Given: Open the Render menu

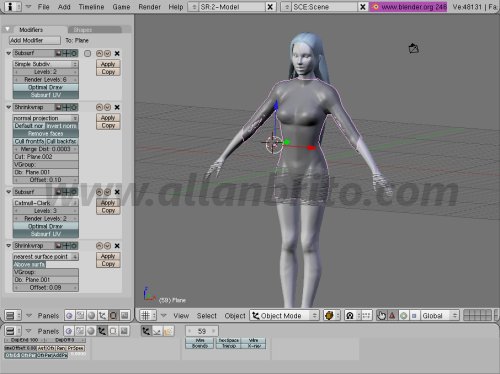Looking at the screenshot, I should tap(150, 7).
